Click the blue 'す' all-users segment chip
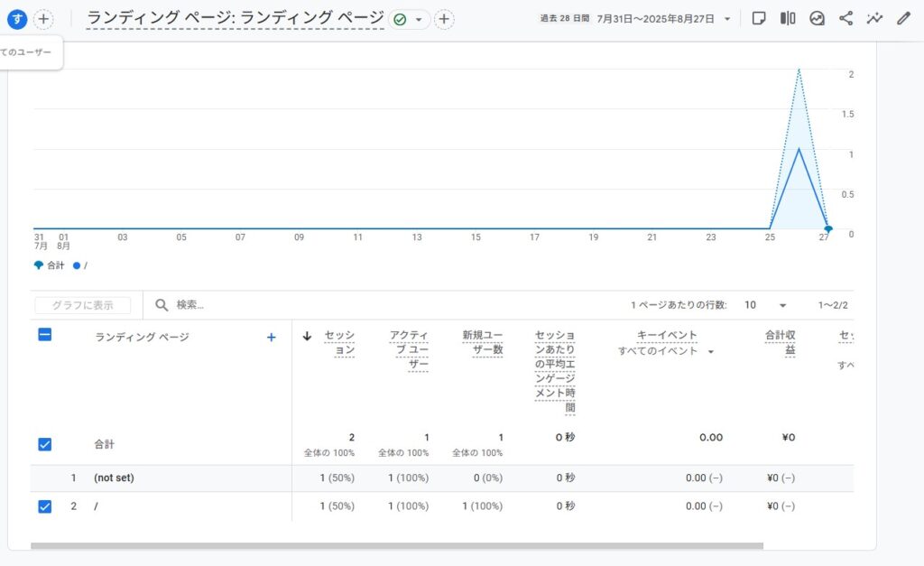Image resolution: width=924 pixels, height=566 pixels. coord(17,20)
